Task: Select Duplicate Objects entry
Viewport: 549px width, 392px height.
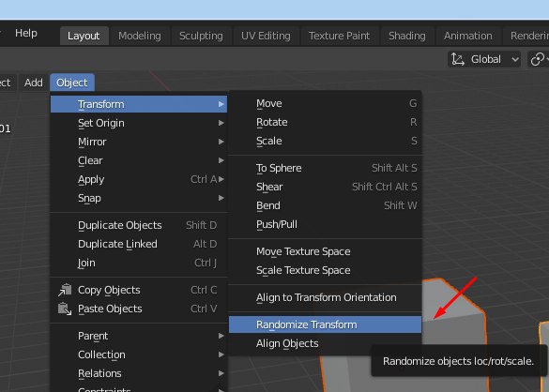Action: tap(139, 225)
